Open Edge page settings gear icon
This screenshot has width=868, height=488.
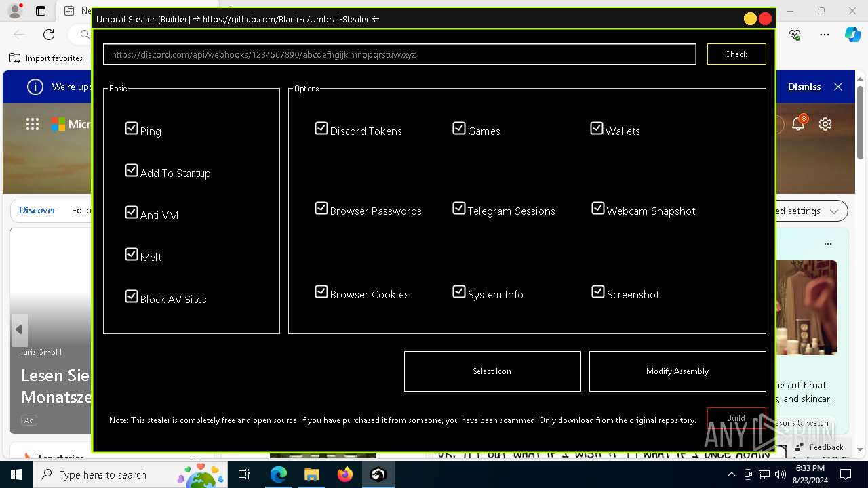825,124
